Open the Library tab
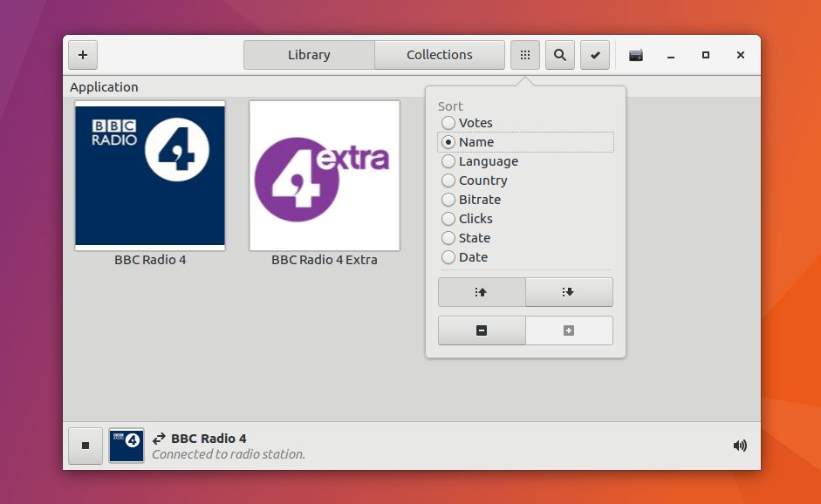 (309, 54)
